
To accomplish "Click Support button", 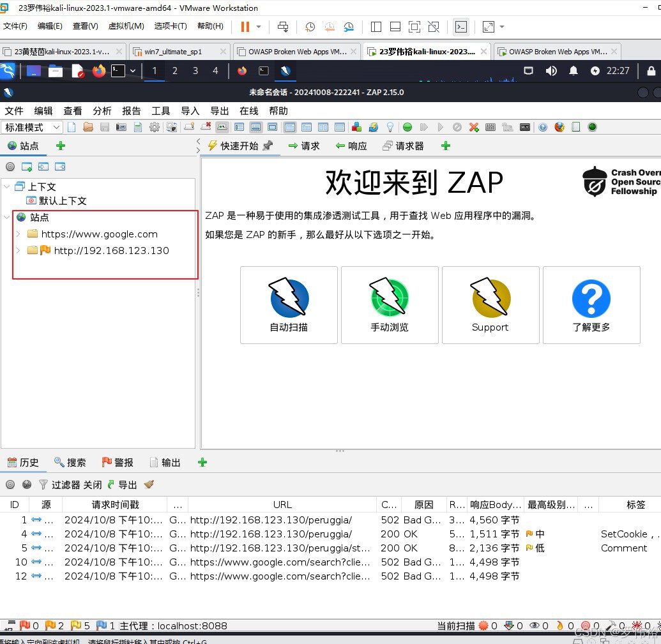I will coord(490,305).
